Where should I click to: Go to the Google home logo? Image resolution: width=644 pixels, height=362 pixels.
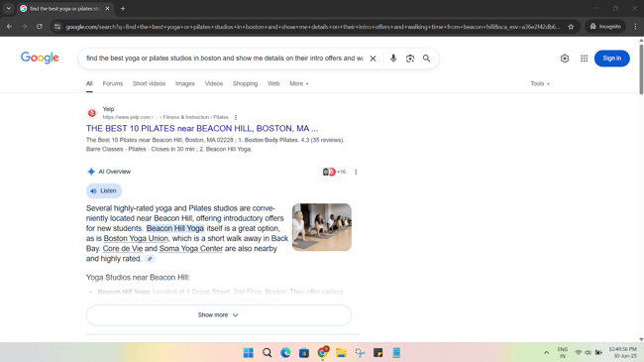[40, 58]
